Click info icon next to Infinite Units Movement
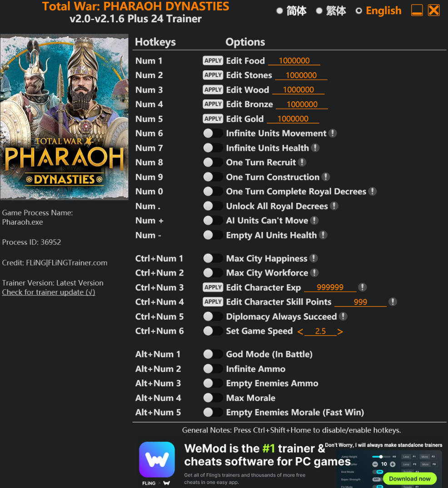 [x=333, y=133]
